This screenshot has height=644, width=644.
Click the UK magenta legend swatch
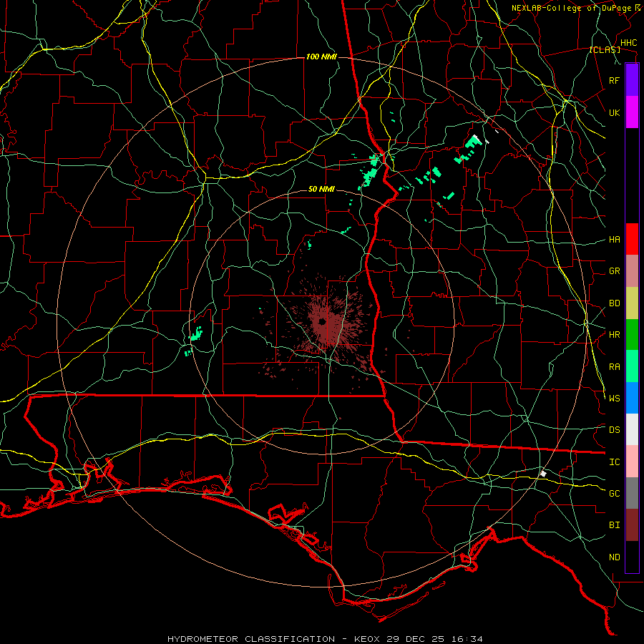point(632,112)
